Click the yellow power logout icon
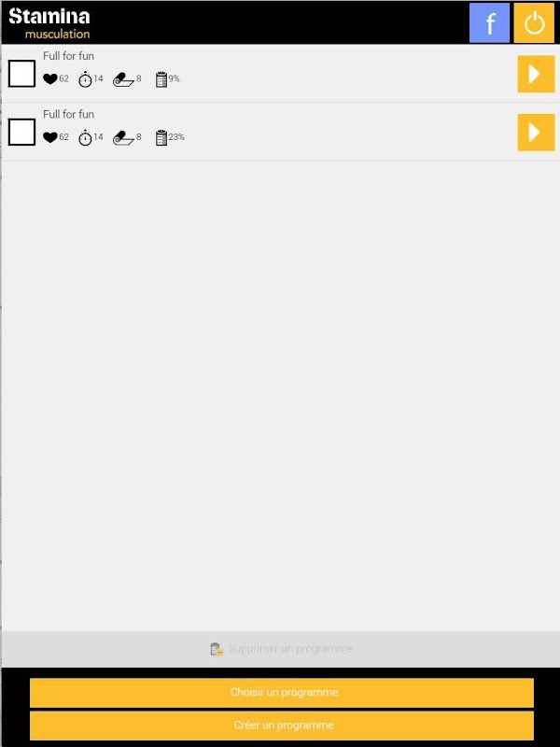 tap(534, 22)
